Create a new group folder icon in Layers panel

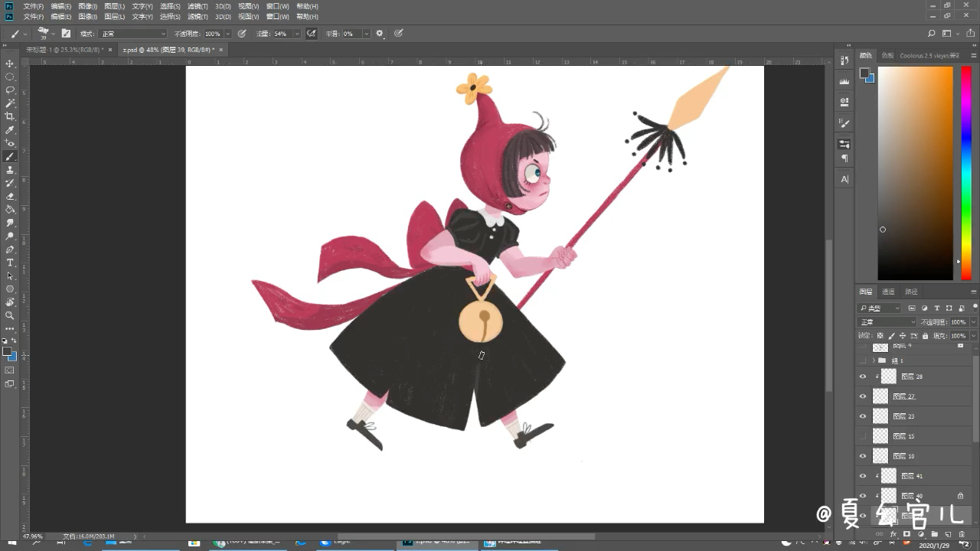[x=935, y=534]
